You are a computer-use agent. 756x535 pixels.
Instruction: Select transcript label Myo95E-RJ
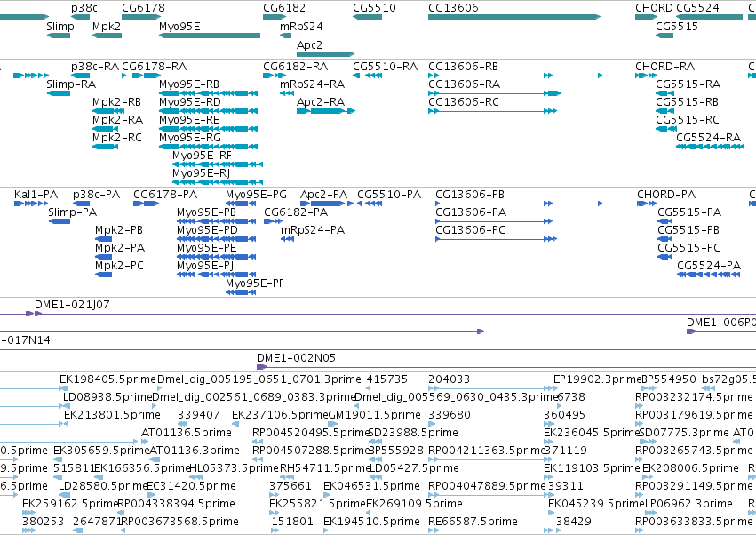tap(201, 173)
